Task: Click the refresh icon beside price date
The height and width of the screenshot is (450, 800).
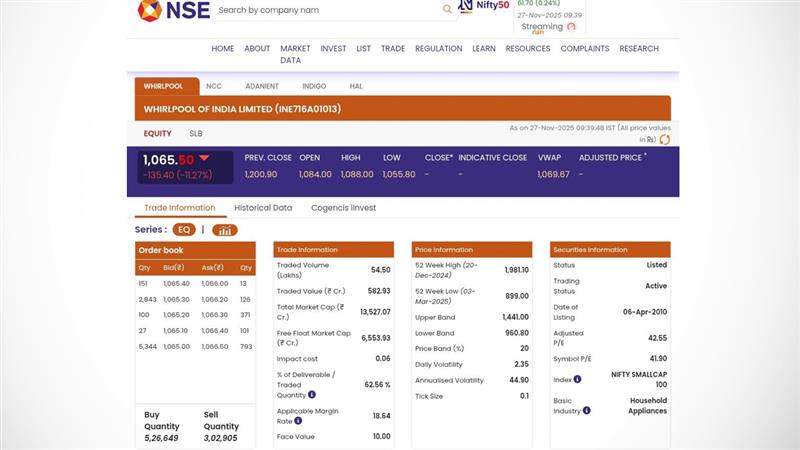Action: [665, 140]
